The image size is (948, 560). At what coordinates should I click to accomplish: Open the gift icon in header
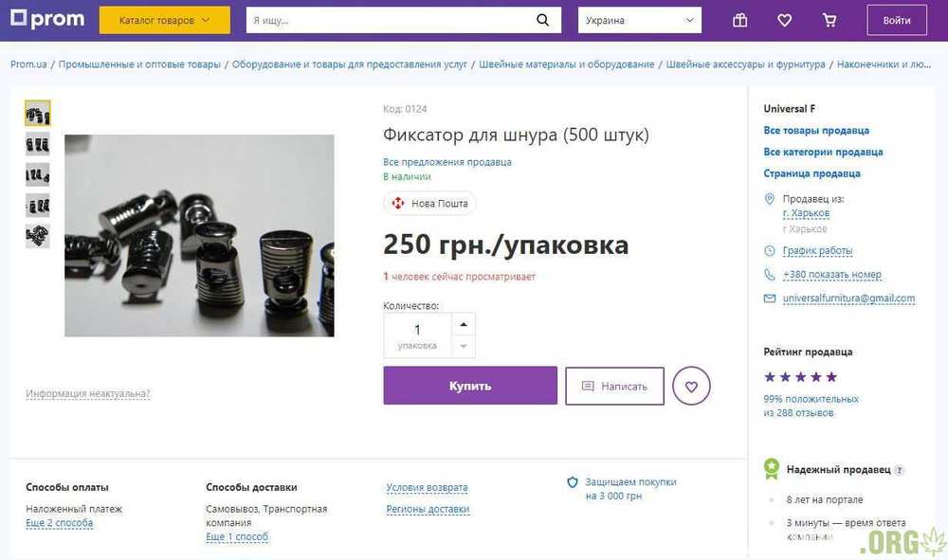pyautogui.click(x=740, y=20)
